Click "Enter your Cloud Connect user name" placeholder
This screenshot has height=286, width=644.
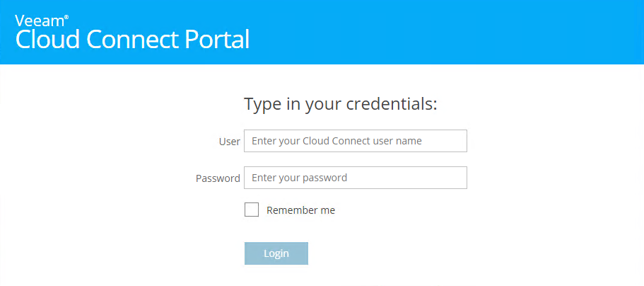336,141
